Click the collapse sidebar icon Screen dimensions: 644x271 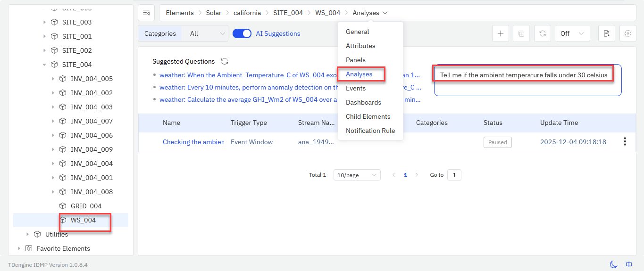pos(146,13)
